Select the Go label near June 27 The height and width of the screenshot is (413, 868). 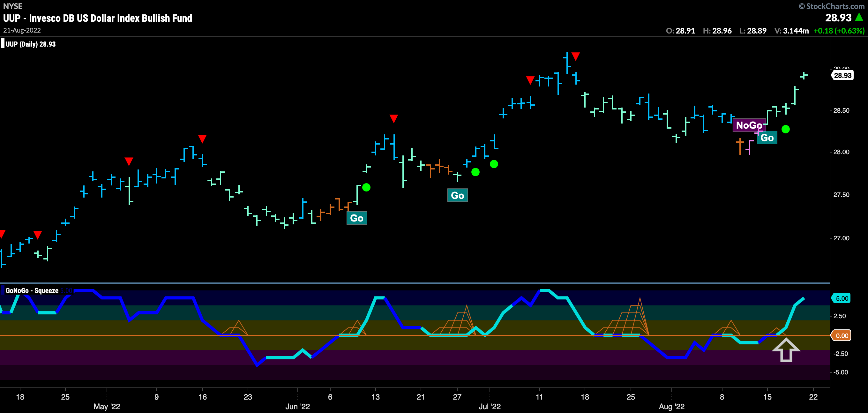[x=457, y=195]
